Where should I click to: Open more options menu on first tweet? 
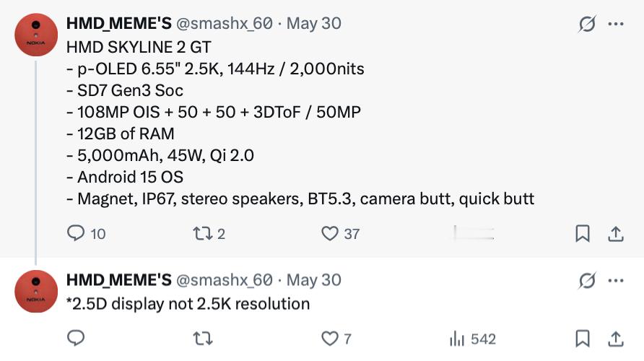click(616, 24)
